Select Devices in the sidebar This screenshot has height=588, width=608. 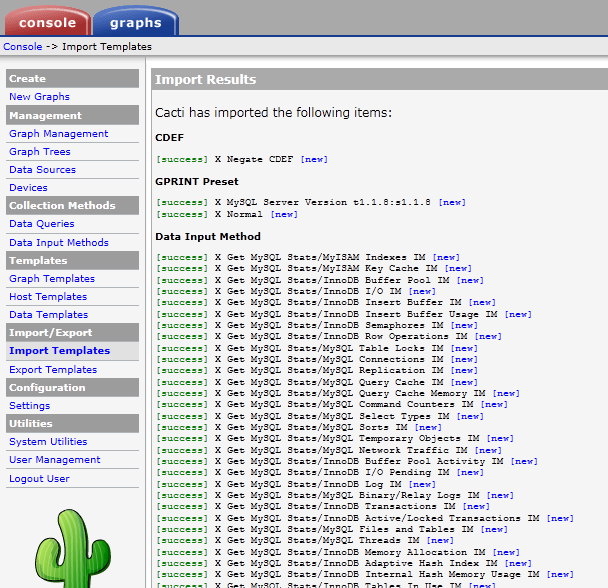pos(28,188)
